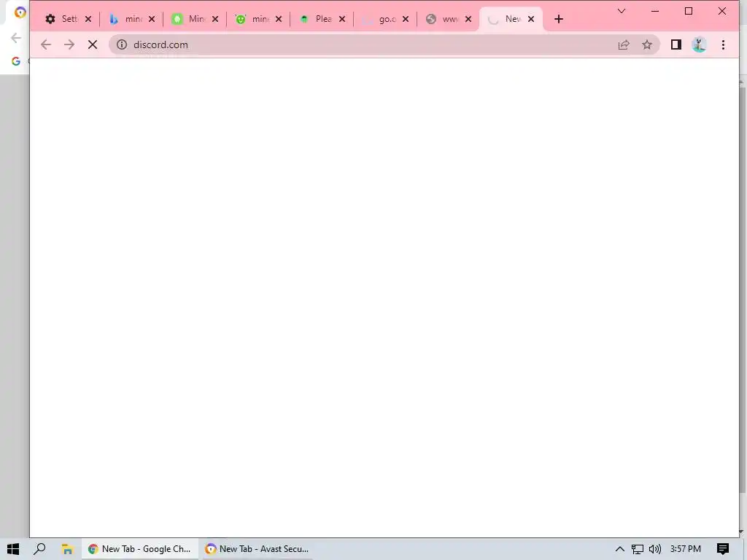Click Google bookmark in Avast browser window
The height and width of the screenshot is (560, 747).
click(x=16, y=61)
